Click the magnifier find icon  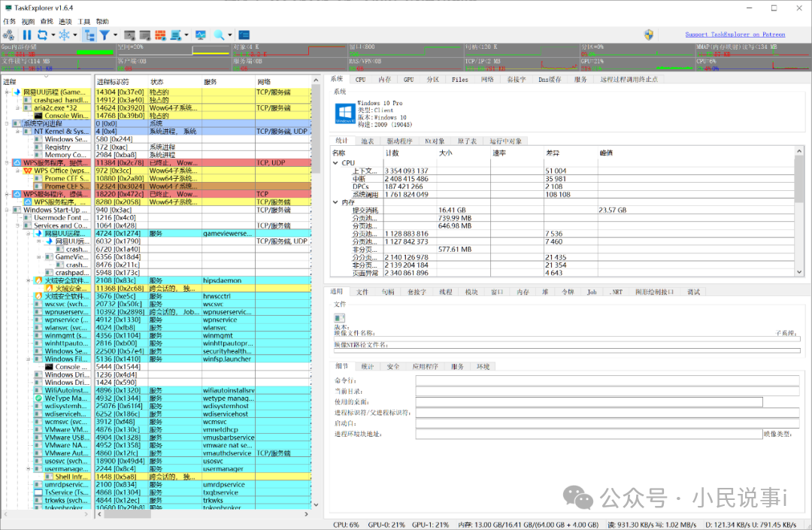(x=219, y=35)
